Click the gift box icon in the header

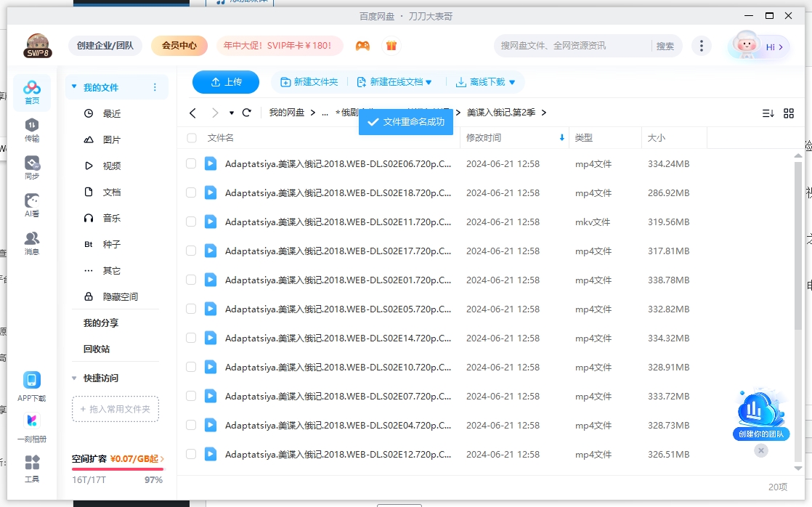(x=391, y=46)
